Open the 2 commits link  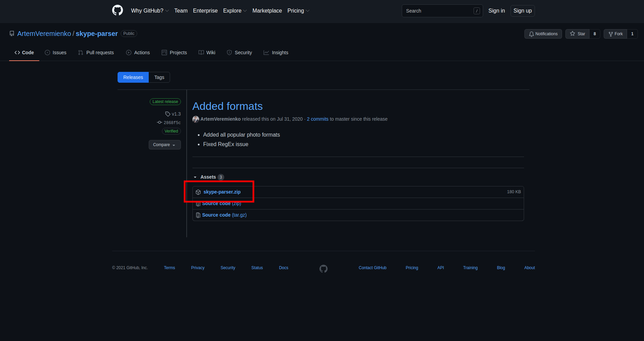pyautogui.click(x=317, y=119)
